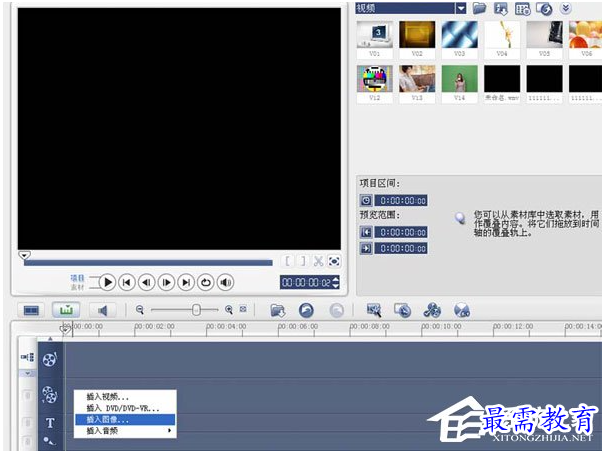Click the preview range mark-out icon
The width and height of the screenshot is (604, 451).
(366, 248)
